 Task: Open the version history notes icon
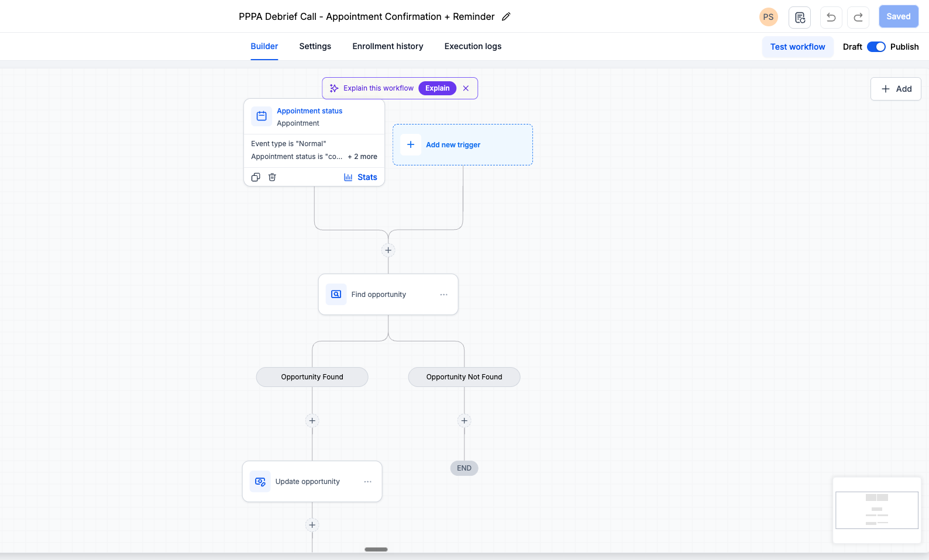pos(800,17)
